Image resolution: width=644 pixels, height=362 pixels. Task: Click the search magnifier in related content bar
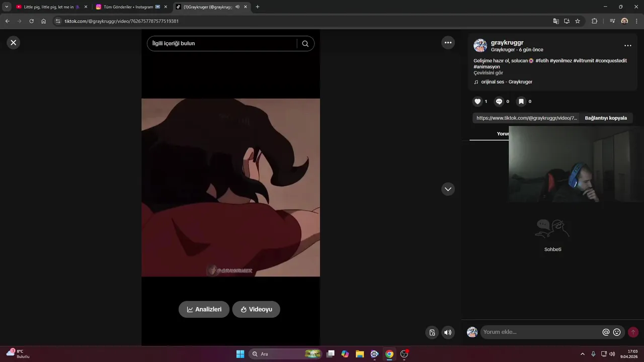pyautogui.click(x=305, y=44)
